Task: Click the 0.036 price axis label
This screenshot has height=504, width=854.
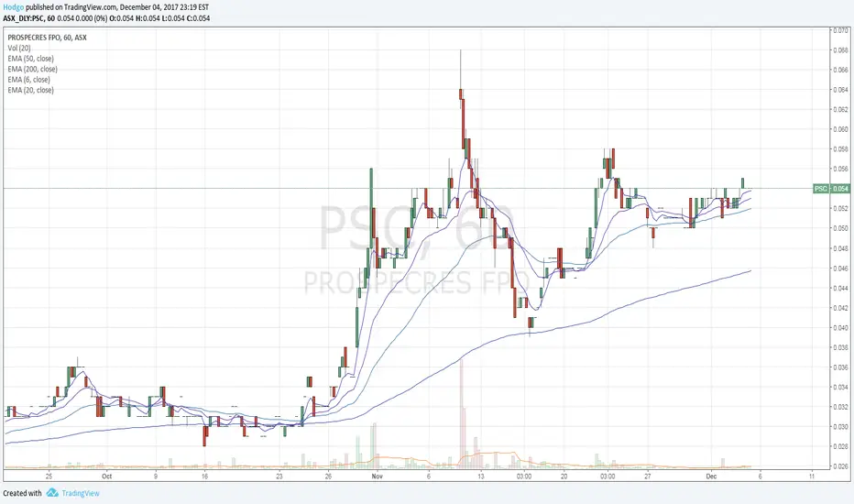Action: click(841, 367)
